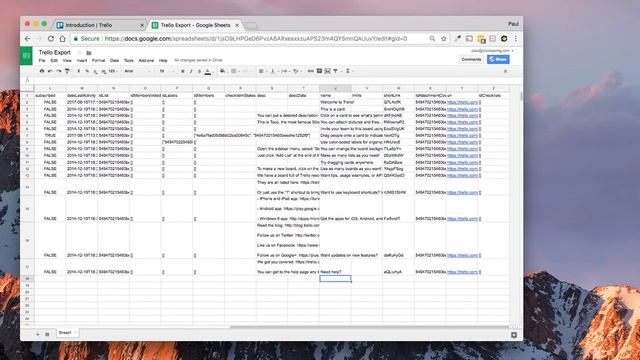Apply percent format icon

coord(87,71)
